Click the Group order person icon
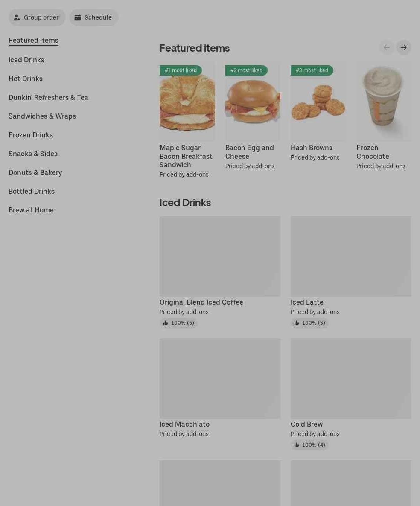The width and height of the screenshot is (420, 506). pos(17,17)
